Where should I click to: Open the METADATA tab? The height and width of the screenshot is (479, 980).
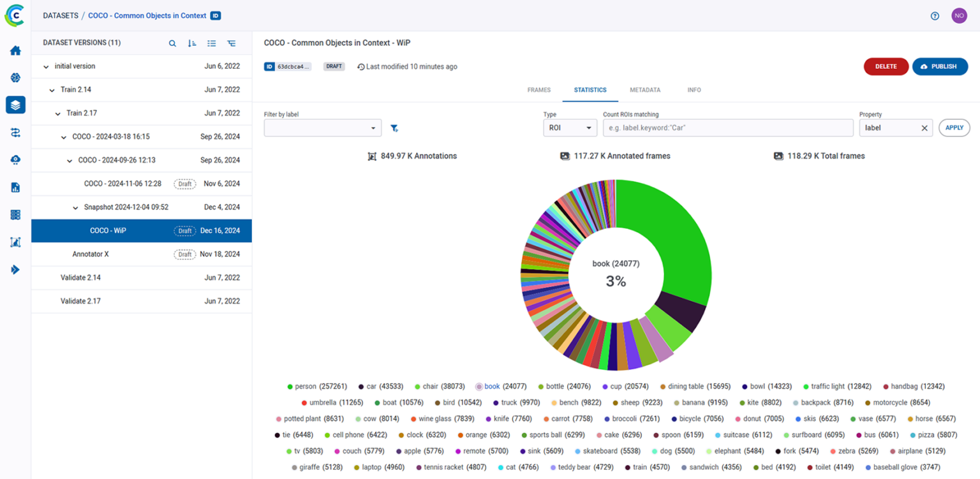click(x=644, y=90)
